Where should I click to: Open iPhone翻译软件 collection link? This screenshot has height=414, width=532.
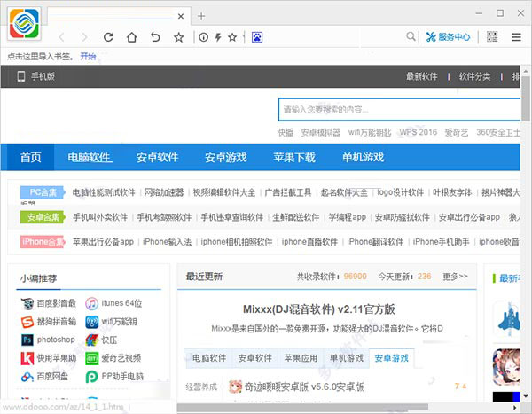(375, 242)
